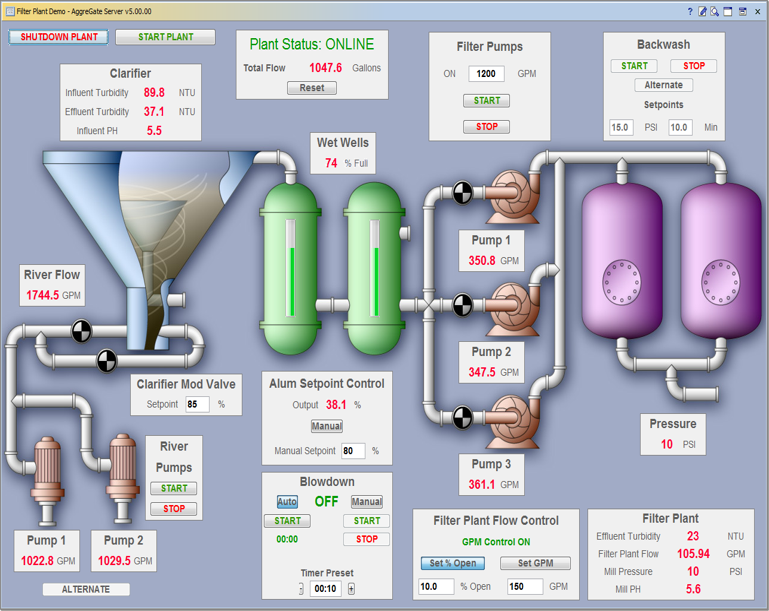
Task: Toggle Blowdown Manual mode
Action: (x=366, y=502)
